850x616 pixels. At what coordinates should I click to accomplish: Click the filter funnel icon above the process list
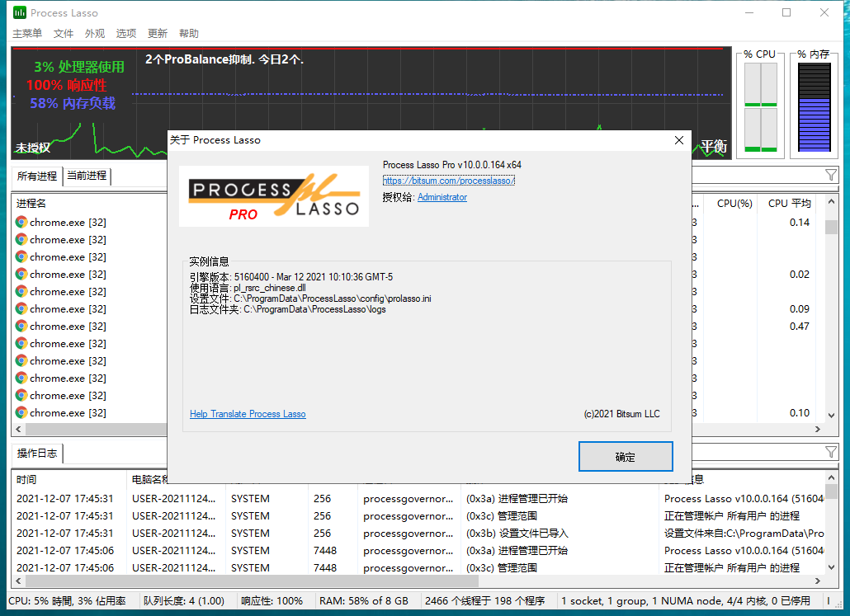(x=832, y=176)
